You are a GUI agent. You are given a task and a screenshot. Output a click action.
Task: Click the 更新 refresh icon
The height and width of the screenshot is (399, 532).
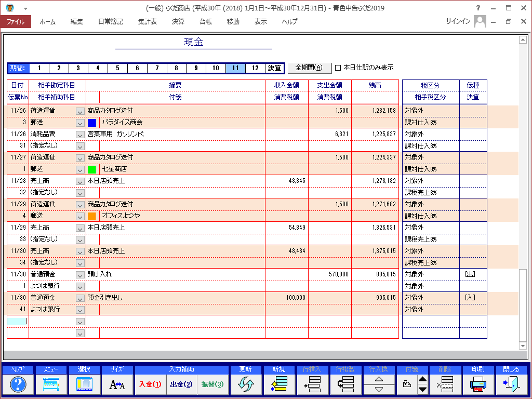point(246,384)
